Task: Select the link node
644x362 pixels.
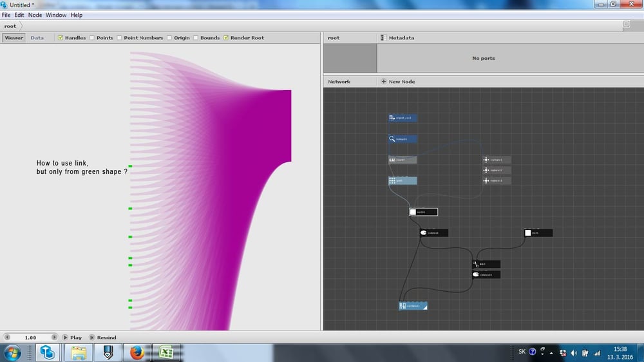Action: coord(486,264)
